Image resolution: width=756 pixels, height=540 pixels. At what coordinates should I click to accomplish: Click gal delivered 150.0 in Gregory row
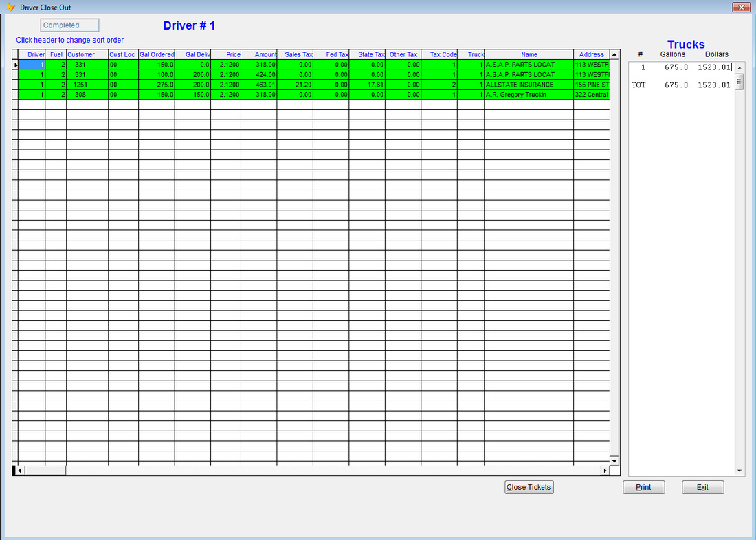click(193, 95)
